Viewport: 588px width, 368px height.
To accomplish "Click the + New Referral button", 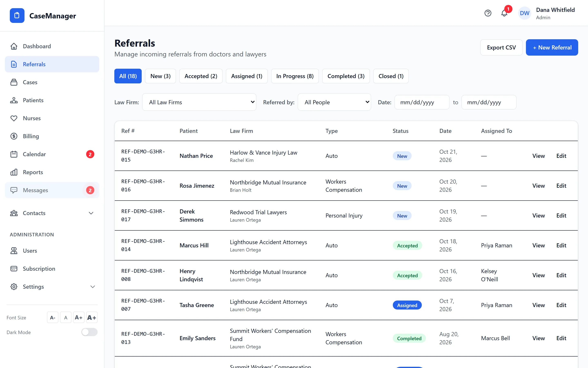I will pos(552,47).
